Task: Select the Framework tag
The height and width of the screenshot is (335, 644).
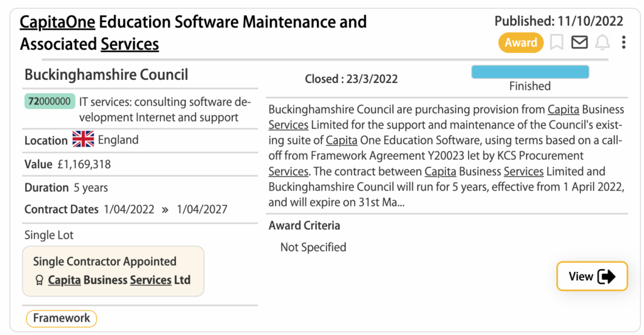Action: 61,318
